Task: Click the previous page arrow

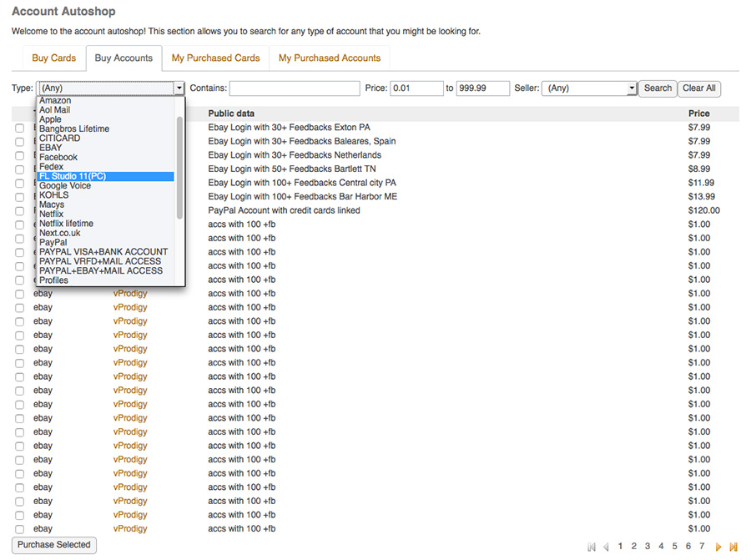Action: [606, 547]
